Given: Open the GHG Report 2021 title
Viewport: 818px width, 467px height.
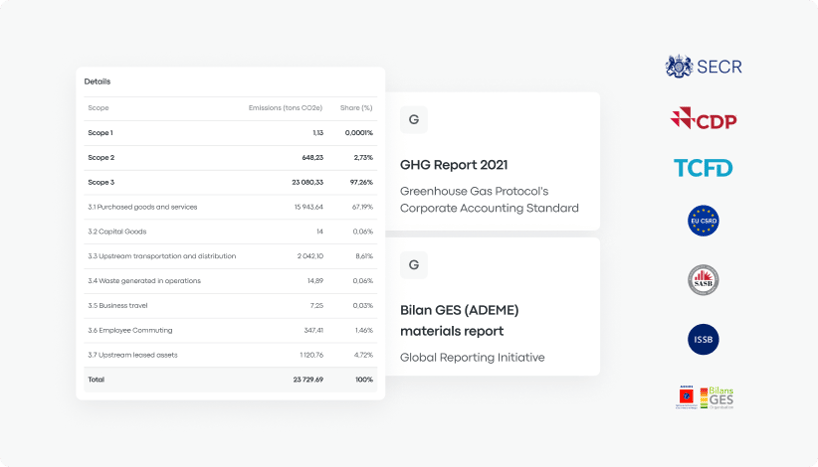Looking at the screenshot, I should [x=454, y=165].
